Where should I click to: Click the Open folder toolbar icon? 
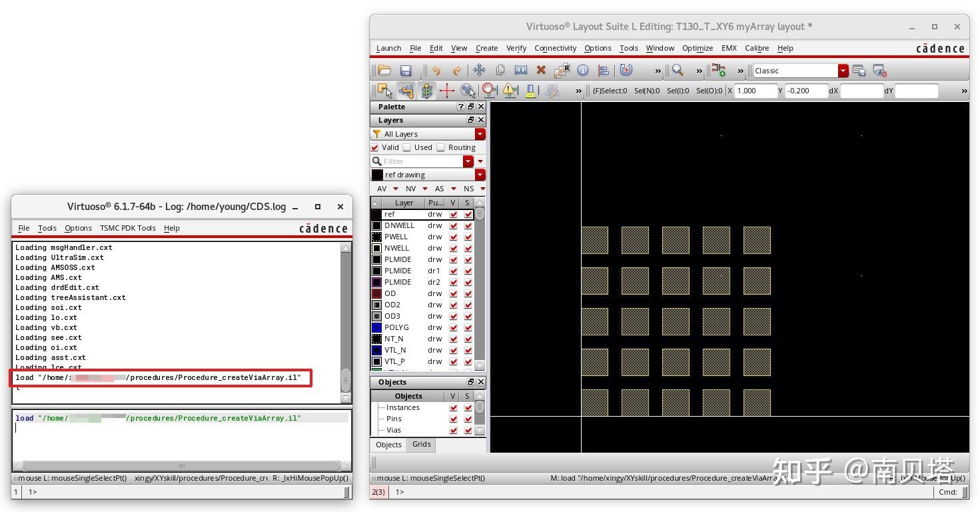click(x=384, y=70)
